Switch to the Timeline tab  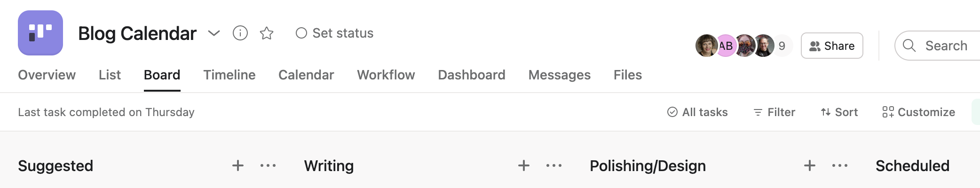(x=229, y=75)
